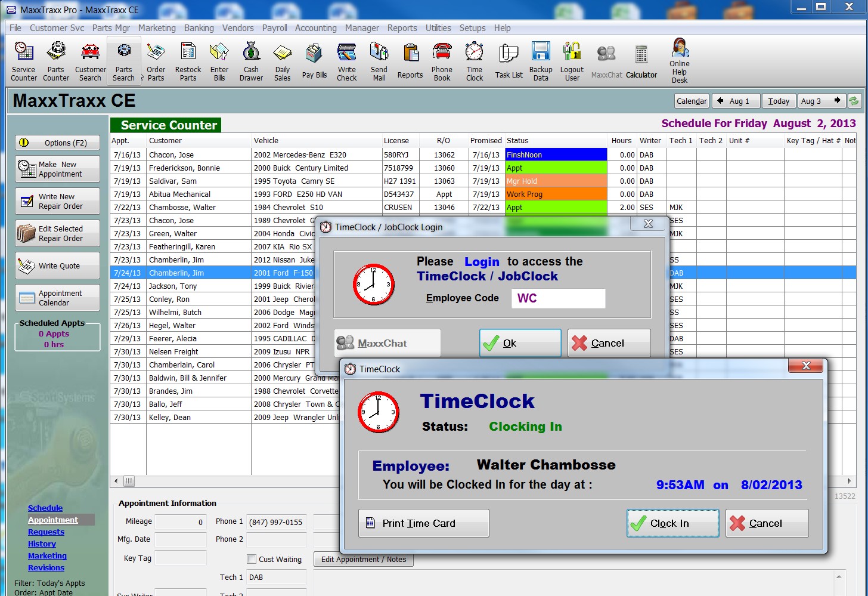The width and height of the screenshot is (868, 596).
Task: Open the Requests link
Action: (46, 532)
